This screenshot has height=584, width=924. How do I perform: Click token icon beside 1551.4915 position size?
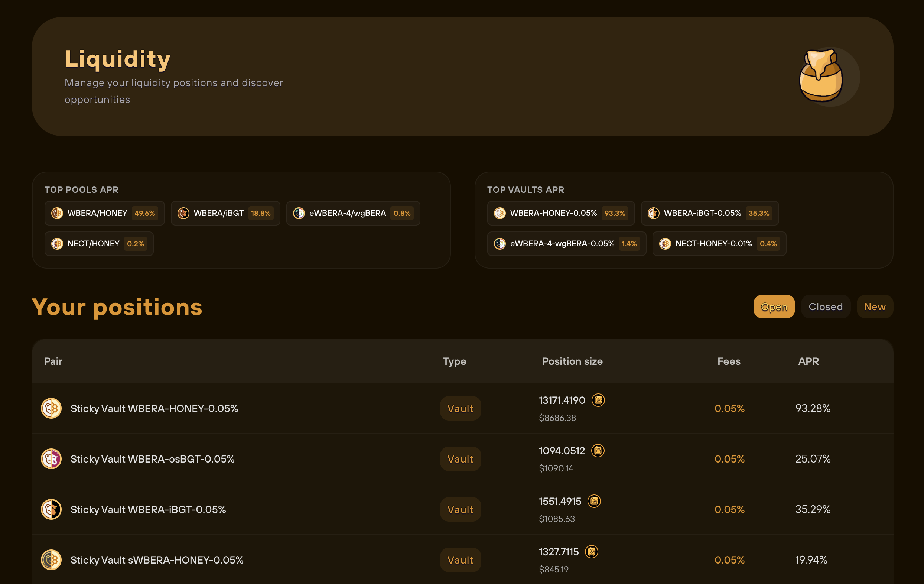pyautogui.click(x=594, y=501)
